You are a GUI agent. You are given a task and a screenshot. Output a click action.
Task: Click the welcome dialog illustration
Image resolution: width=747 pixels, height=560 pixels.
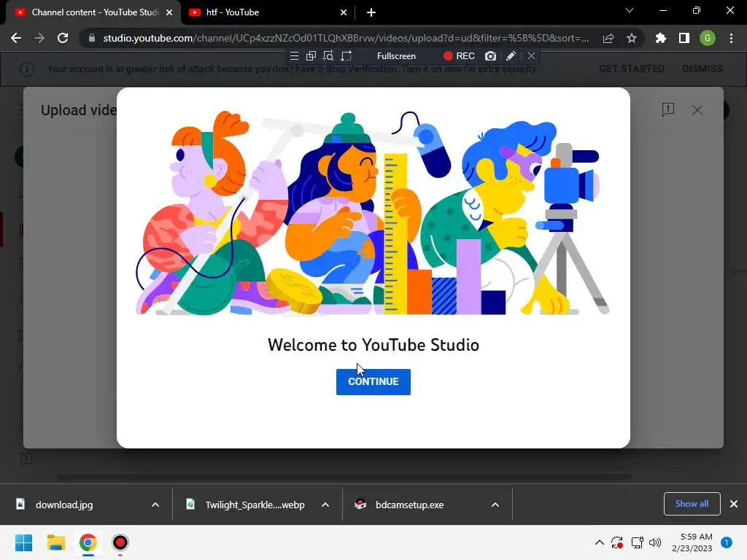pos(373,213)
